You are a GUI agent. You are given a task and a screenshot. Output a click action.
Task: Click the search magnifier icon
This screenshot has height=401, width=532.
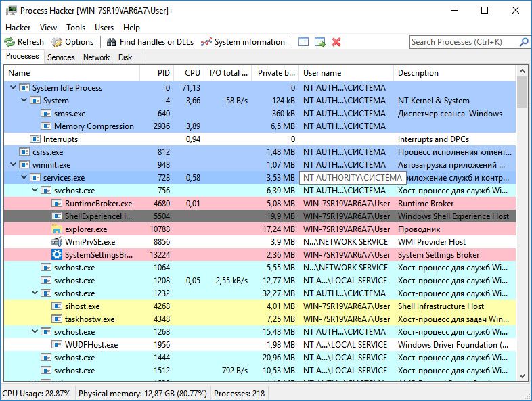(x=524, y=42)
